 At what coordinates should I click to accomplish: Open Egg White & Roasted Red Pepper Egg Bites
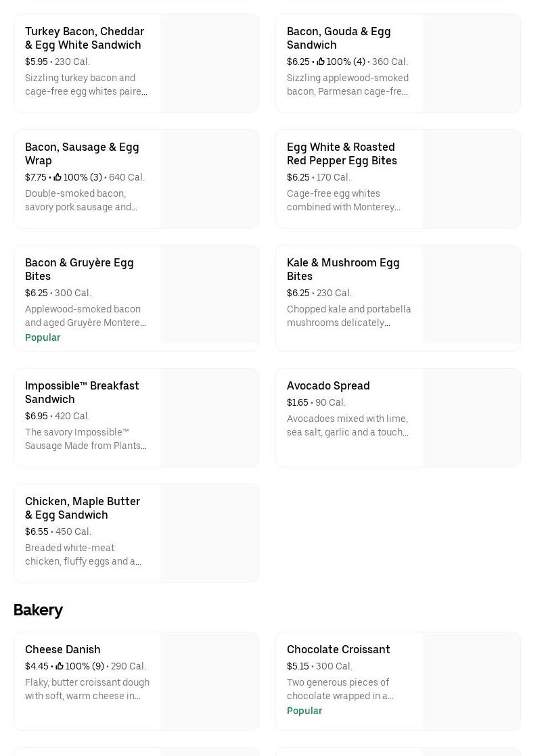coord(342,153)
